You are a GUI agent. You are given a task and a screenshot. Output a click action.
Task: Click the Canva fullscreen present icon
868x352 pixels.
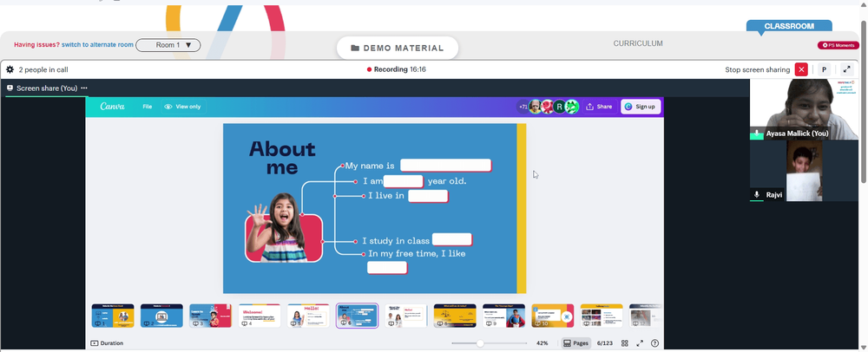[640, 343]
